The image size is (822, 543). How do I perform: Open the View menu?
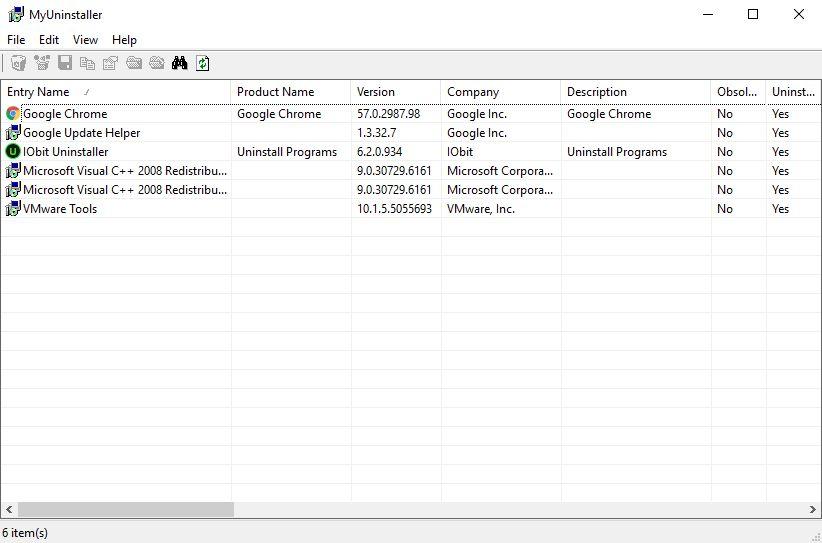[85, 40]
